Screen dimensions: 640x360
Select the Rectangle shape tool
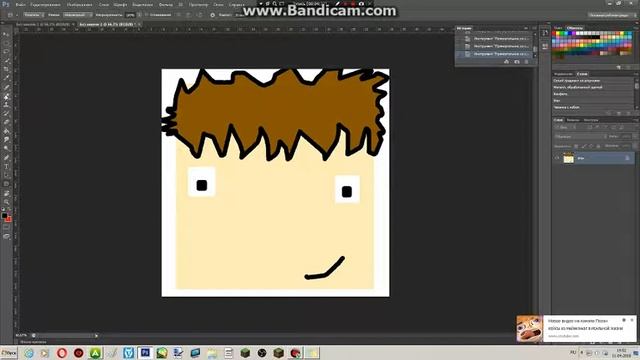(x=6, y=184)
